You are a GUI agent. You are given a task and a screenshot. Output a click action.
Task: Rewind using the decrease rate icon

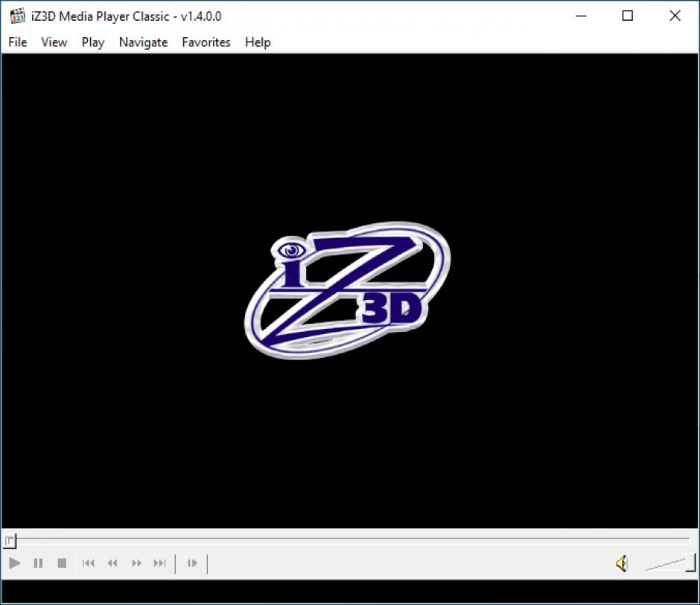click(x=112, y=563)
